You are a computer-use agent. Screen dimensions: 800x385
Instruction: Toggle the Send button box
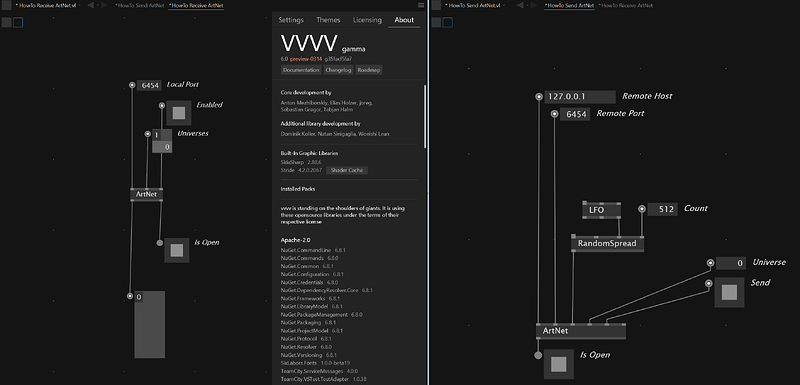pos(729,292)
